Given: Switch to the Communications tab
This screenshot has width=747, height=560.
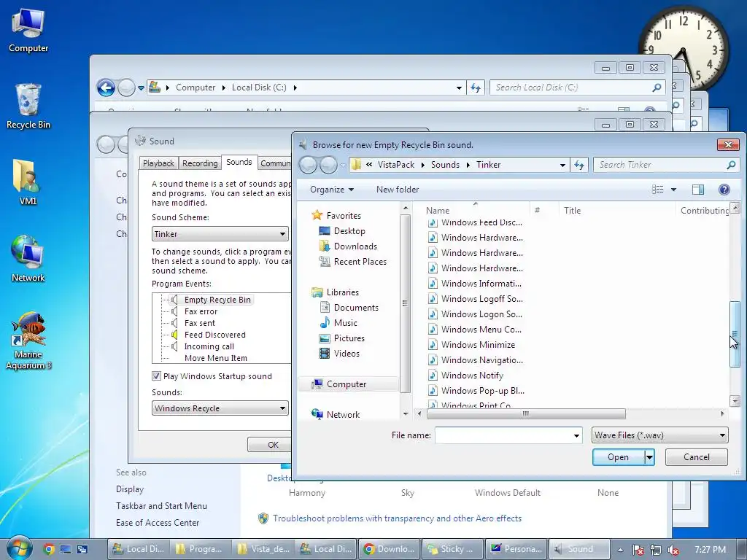Looking at the screenshot, I should click(x=275, y=163).
